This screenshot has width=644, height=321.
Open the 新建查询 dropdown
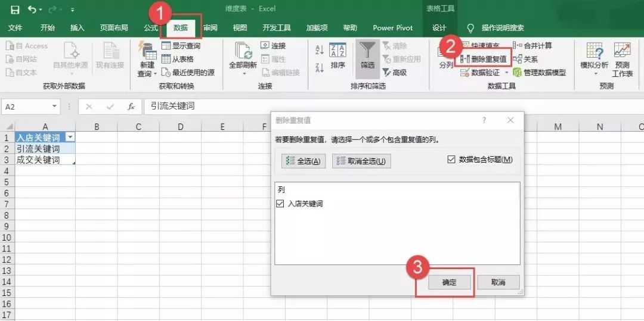[x=147, y=59]
